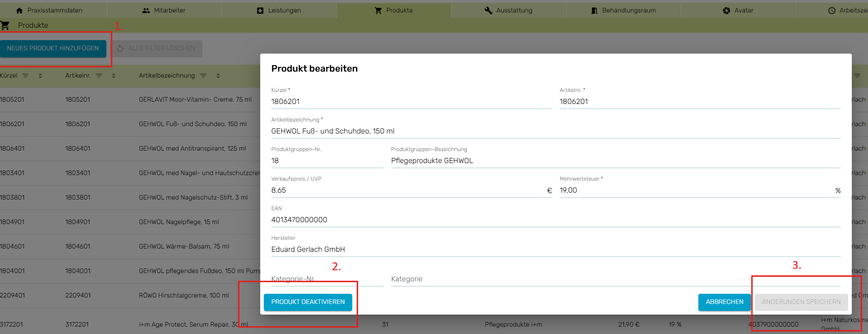
Task: Click the shopping cart icon in Produkte tab
Action: pos(378,10)
